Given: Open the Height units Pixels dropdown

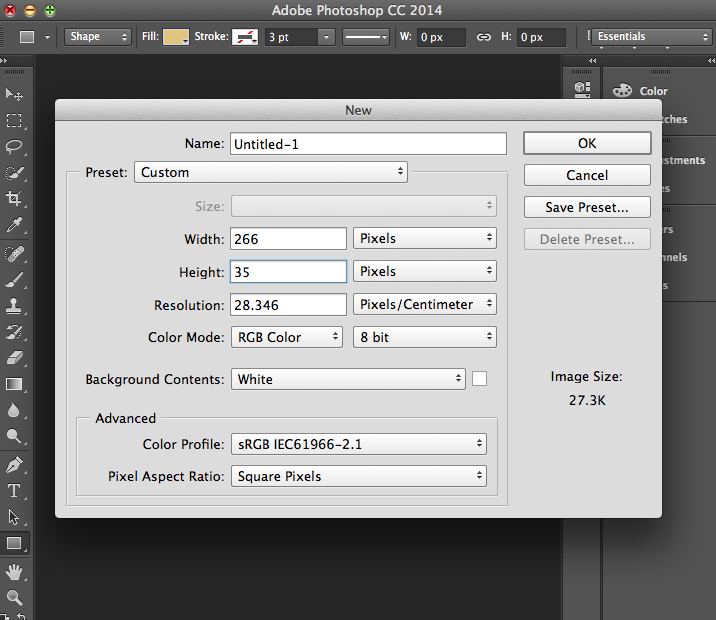Looking at the screenshot, I should pyautogui.click(x=425, y=271).
